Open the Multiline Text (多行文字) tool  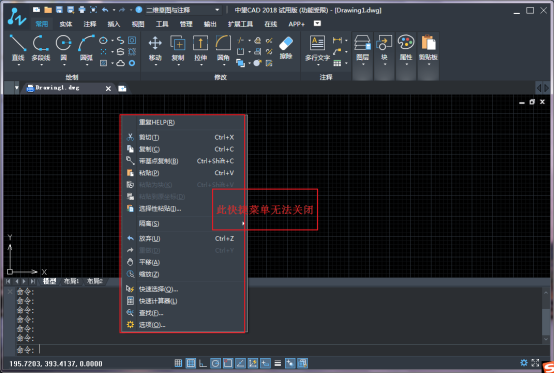tap(317, 47)
